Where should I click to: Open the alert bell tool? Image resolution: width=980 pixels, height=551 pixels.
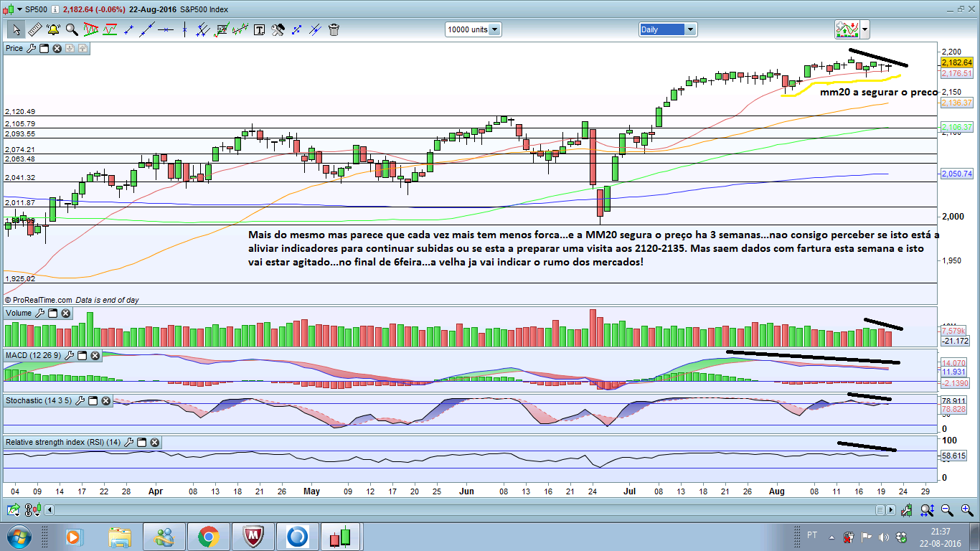(53, 29)
